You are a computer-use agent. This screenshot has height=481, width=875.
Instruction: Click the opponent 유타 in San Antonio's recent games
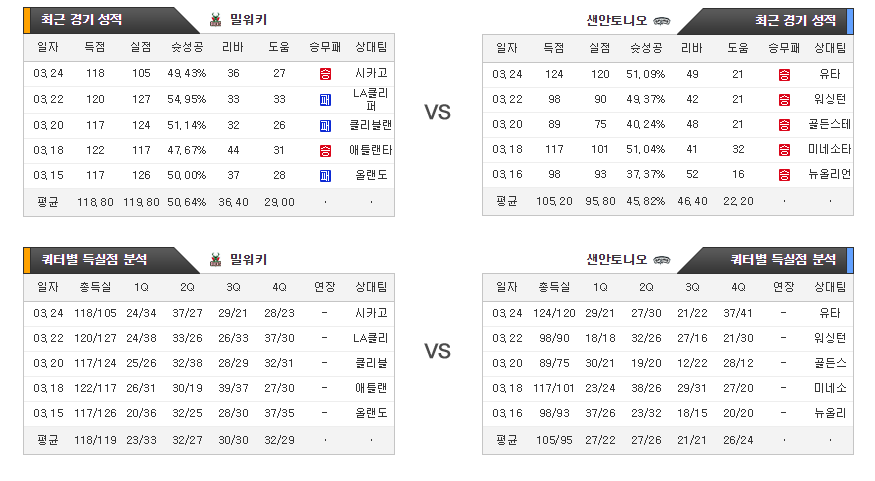(x=830, y=74)
